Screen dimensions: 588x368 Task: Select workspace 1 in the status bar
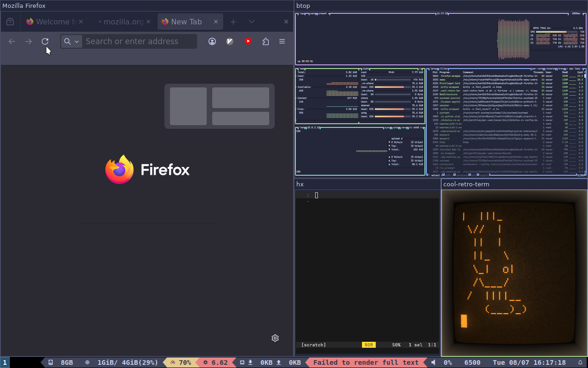click(5, 362)
